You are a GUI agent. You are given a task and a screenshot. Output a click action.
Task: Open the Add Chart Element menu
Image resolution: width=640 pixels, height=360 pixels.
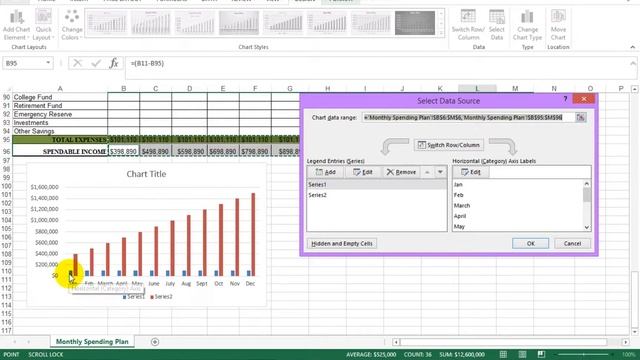tap(16, 25)
